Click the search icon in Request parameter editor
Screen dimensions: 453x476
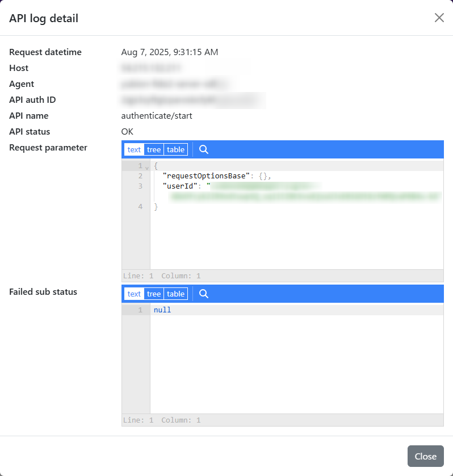pos(204,149)
